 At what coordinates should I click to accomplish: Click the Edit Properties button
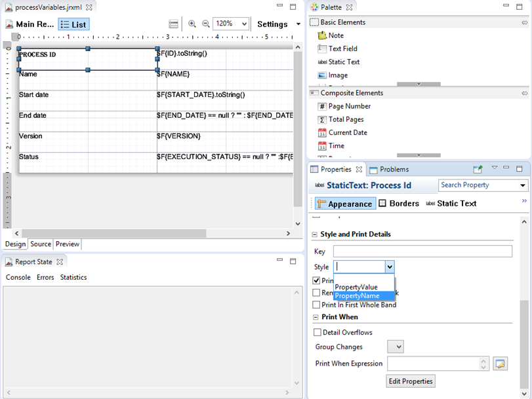coord(411,381)
